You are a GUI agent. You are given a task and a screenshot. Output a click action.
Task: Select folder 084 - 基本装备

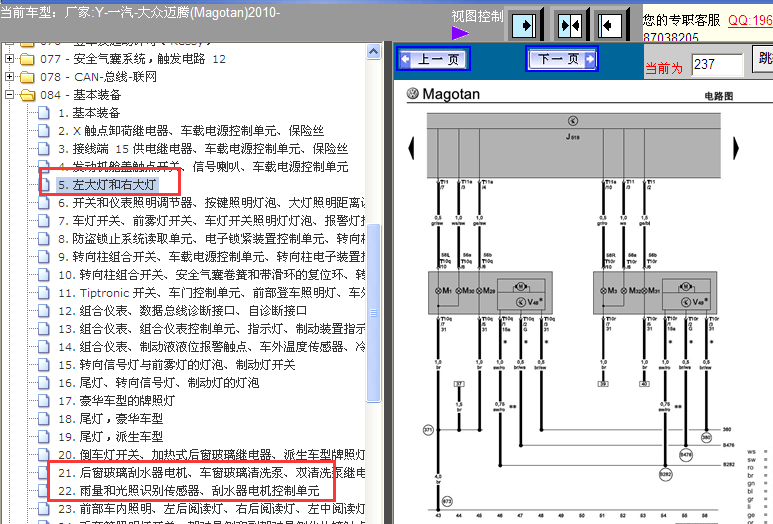pyautogui.click(x=81, y=95)
